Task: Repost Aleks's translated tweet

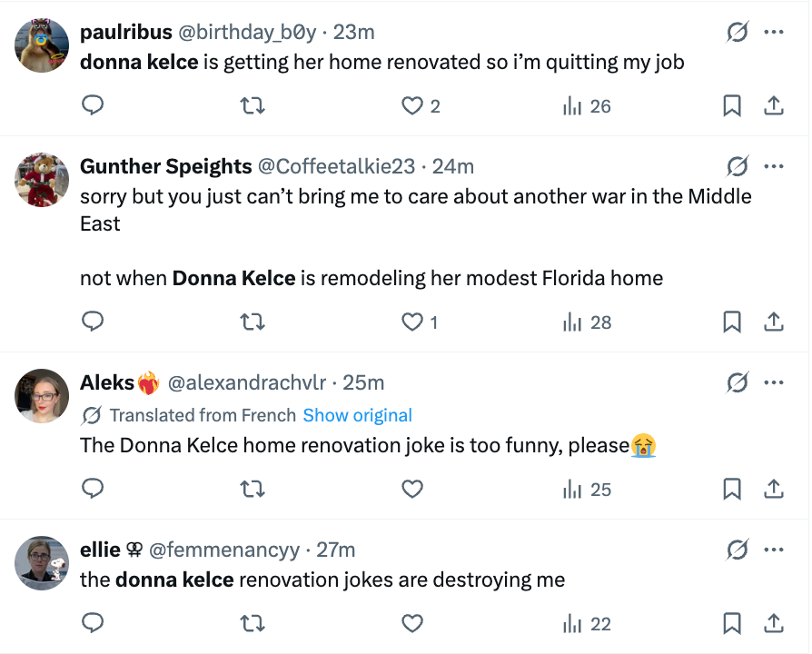Action: (252, 490)
